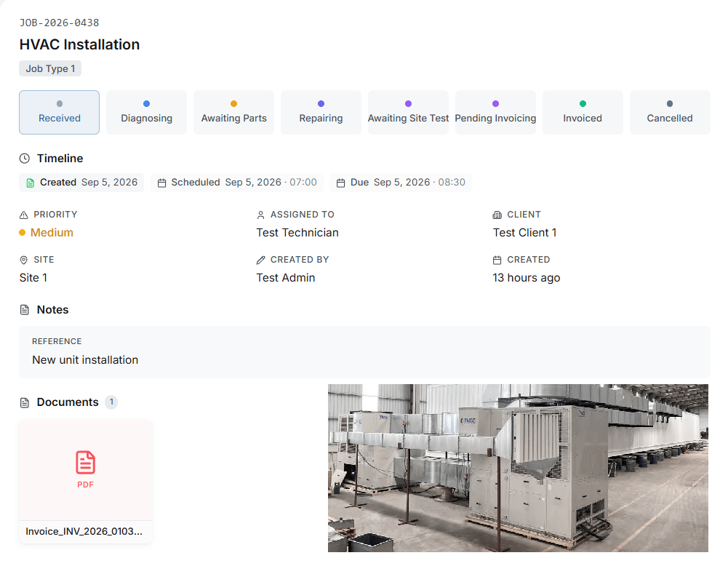728x566 pixels.
Task: Click the HVAC Installation title
Action: click(x=79, y=44)
